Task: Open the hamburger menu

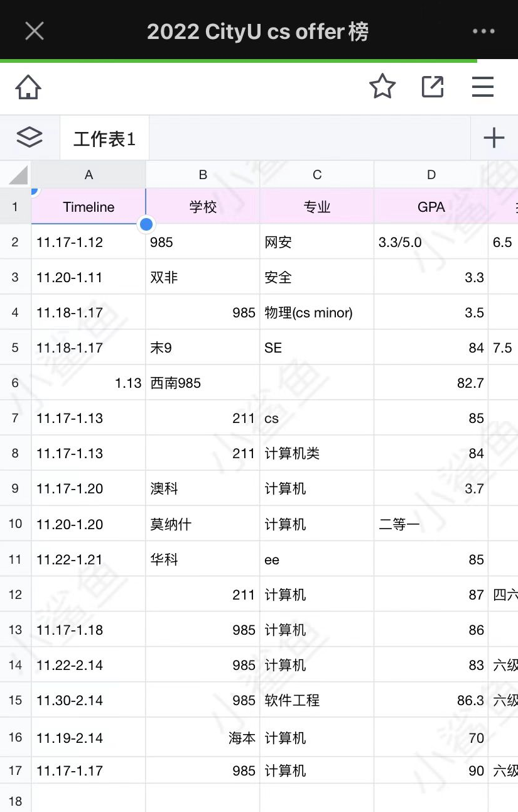Action: (483, 87)
